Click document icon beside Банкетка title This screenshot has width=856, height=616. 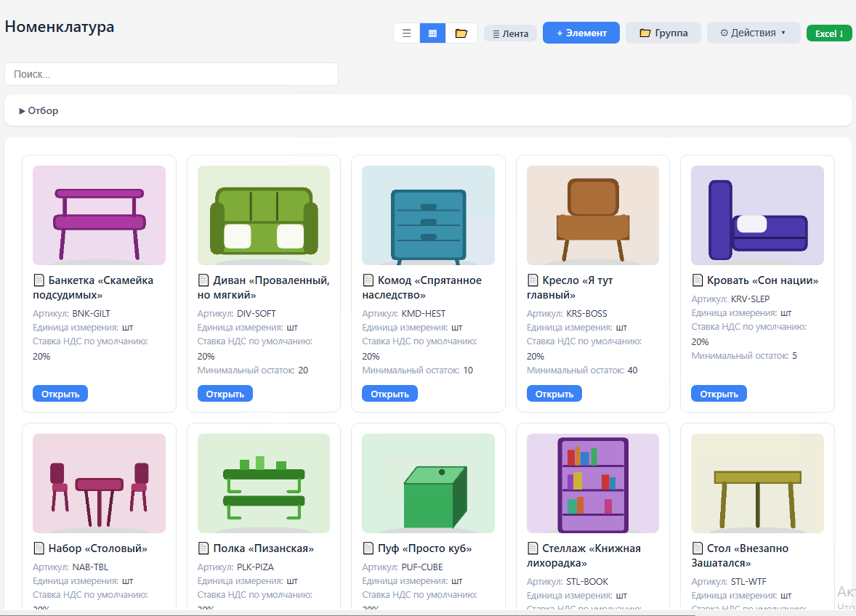pos(39,280)
